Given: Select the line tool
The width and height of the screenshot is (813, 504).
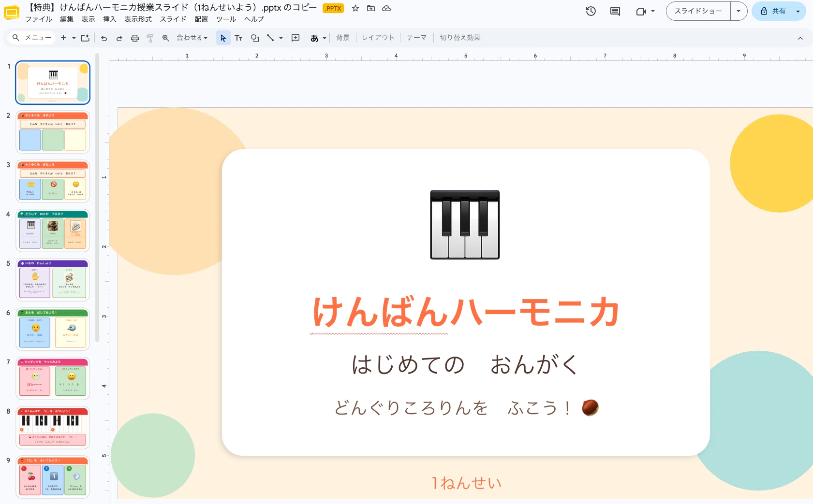Looking at the screenshot, I should (270, 38).
